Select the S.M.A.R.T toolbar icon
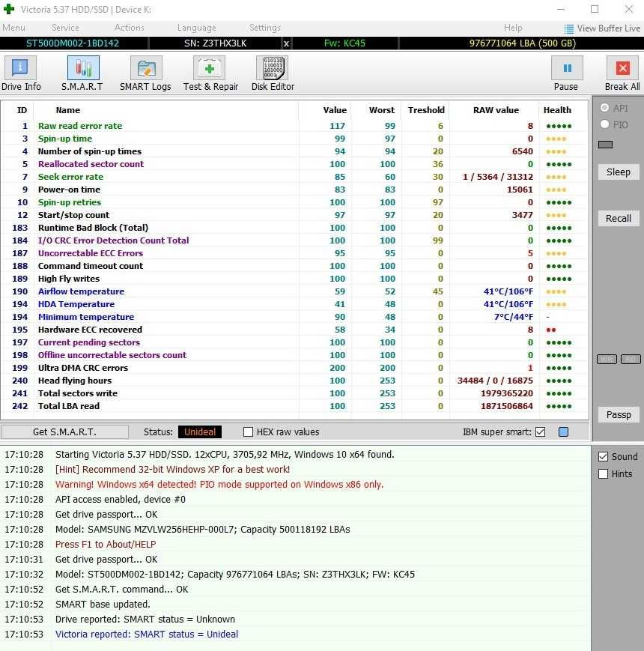 click(x=83, y=67)
